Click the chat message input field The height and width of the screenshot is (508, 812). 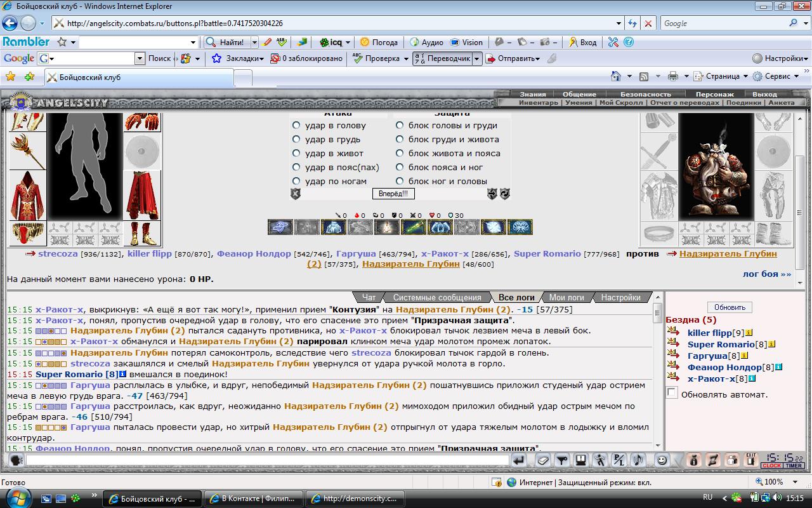point(268,460)
